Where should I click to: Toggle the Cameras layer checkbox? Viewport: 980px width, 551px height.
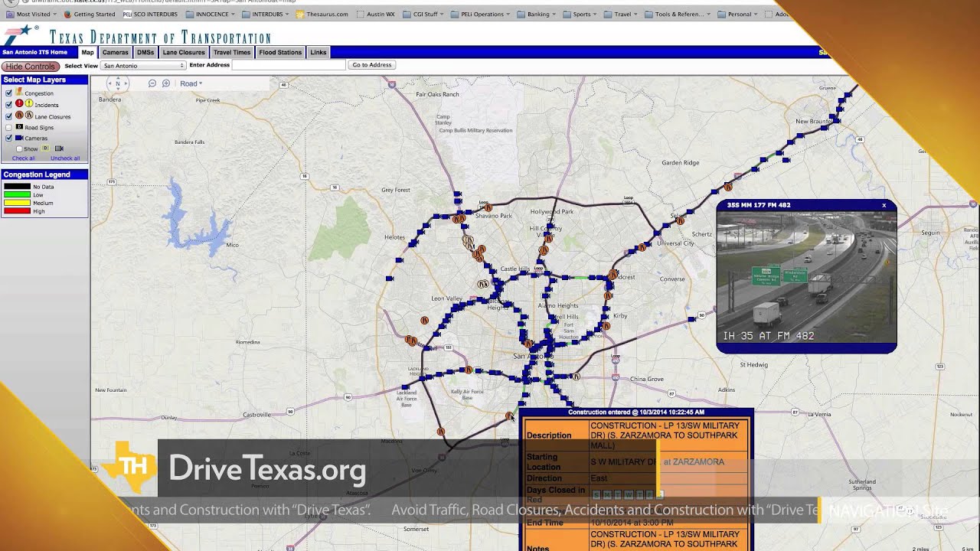pos(8,138)
